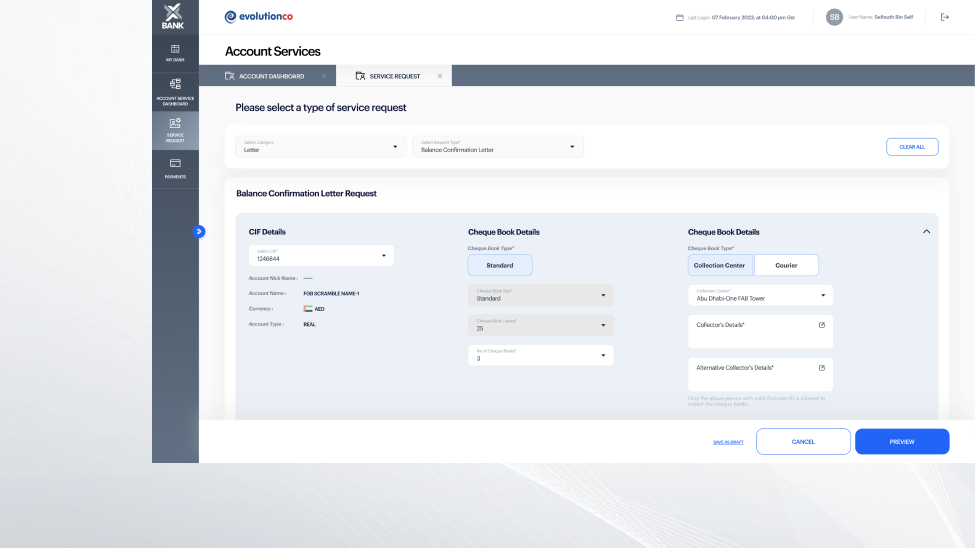975x548 pixels.
Task: Open the Select CIF dropdown
Action: pos(321,256)
